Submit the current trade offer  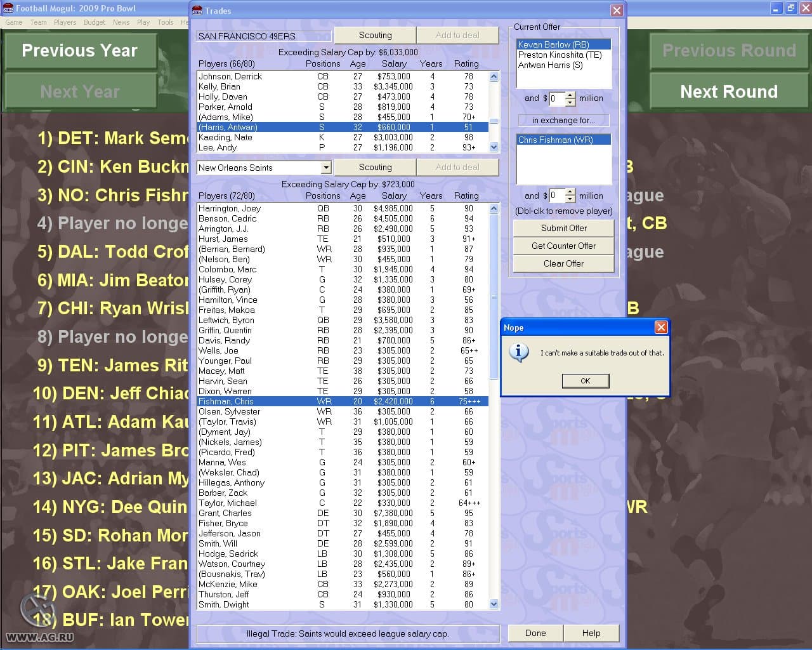point(563,229)
